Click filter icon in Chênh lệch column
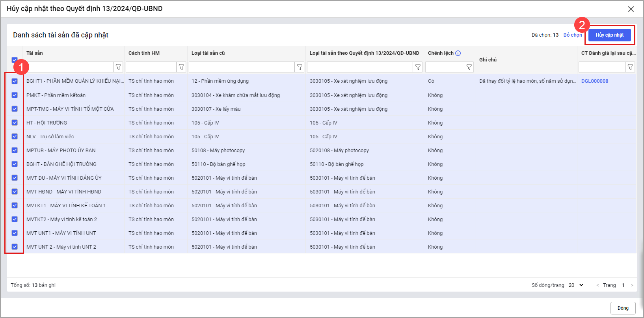 (x=469, y=67)
